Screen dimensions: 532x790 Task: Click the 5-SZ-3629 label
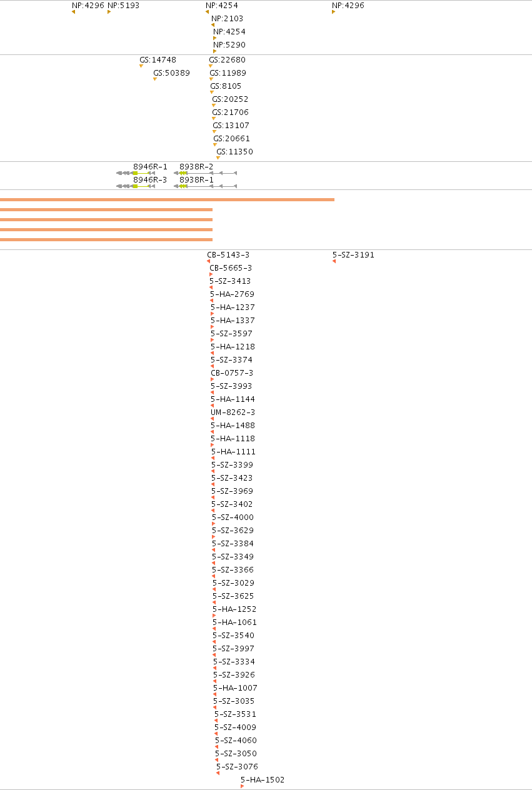coord(233,531)
